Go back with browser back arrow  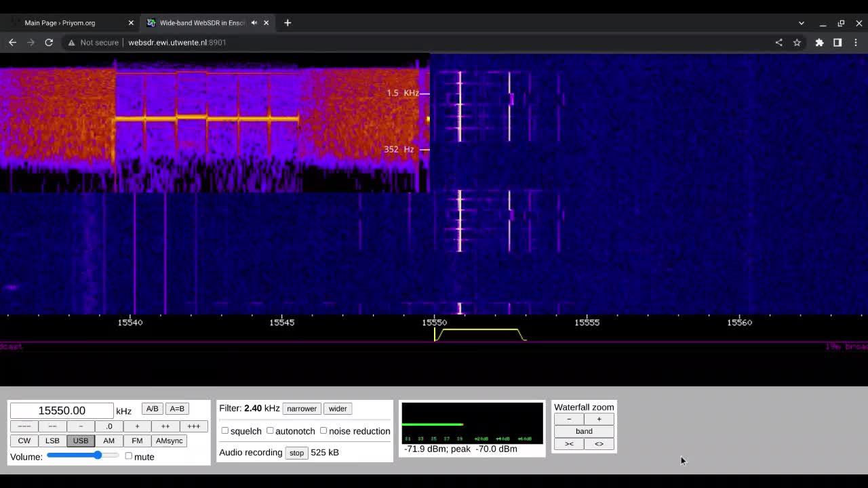[12, 42]
